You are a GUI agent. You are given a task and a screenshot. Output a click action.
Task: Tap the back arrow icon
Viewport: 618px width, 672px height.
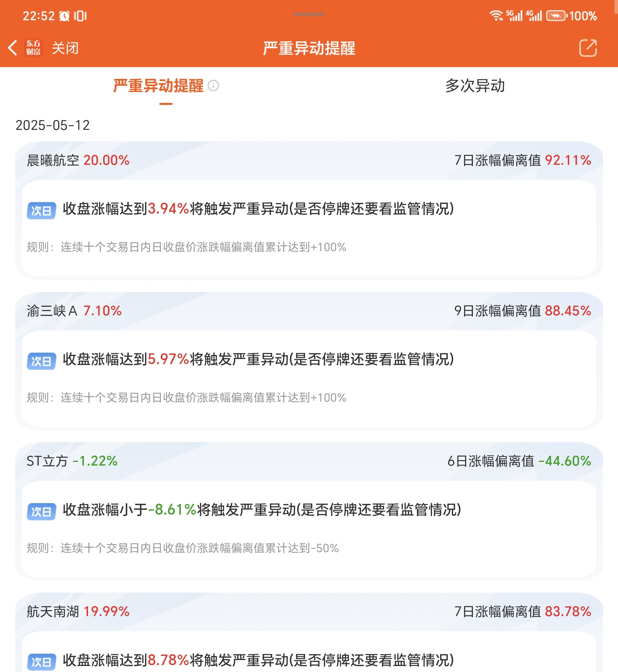point(13,48)
